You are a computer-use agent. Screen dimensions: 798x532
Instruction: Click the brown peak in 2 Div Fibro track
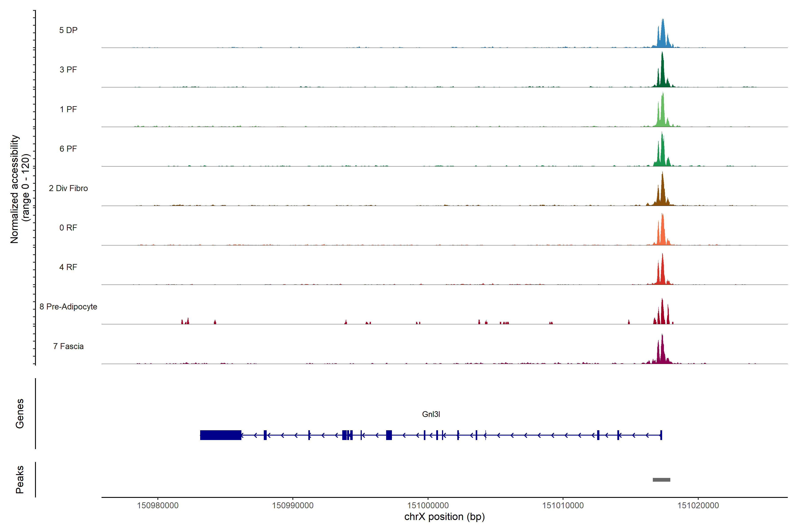coord(662,195)
